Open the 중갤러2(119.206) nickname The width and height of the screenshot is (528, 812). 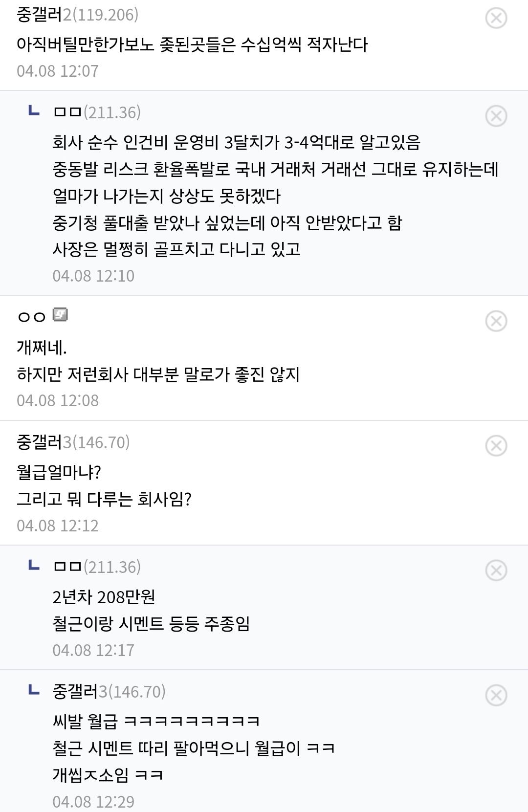(77, 15)
